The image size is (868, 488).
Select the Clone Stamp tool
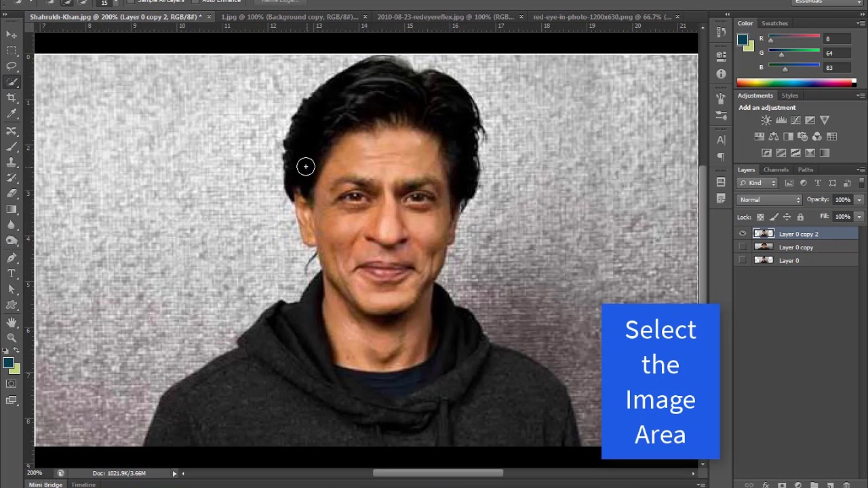tap(12, 163)
